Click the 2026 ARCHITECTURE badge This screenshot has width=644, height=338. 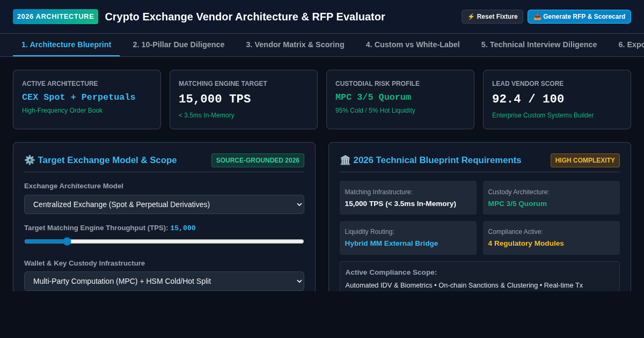56,17
